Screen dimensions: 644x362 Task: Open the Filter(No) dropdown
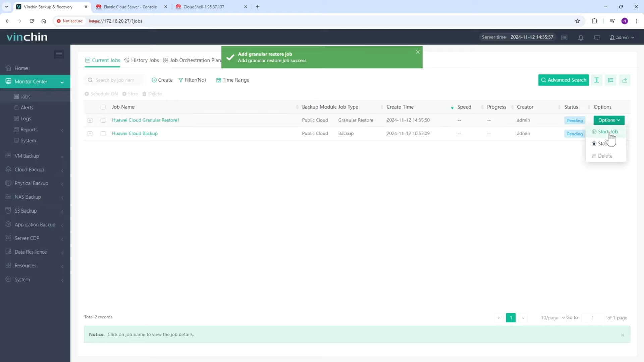[192, 80]
